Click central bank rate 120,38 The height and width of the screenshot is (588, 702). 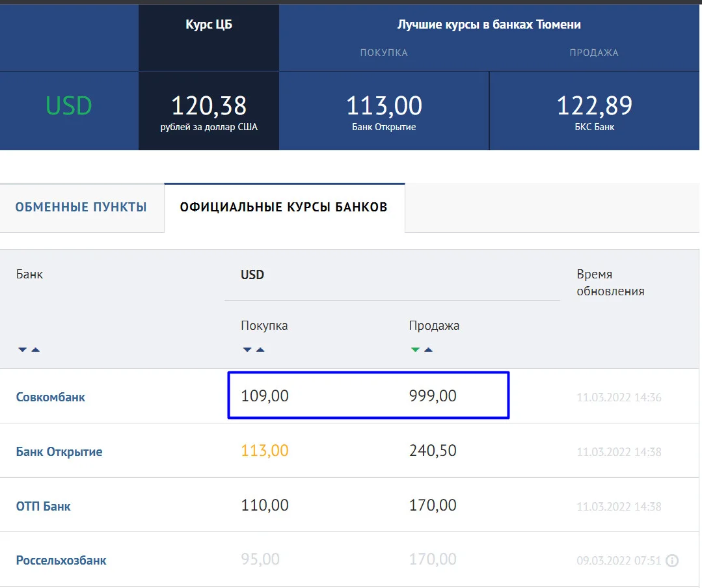(x=209, y=105)
